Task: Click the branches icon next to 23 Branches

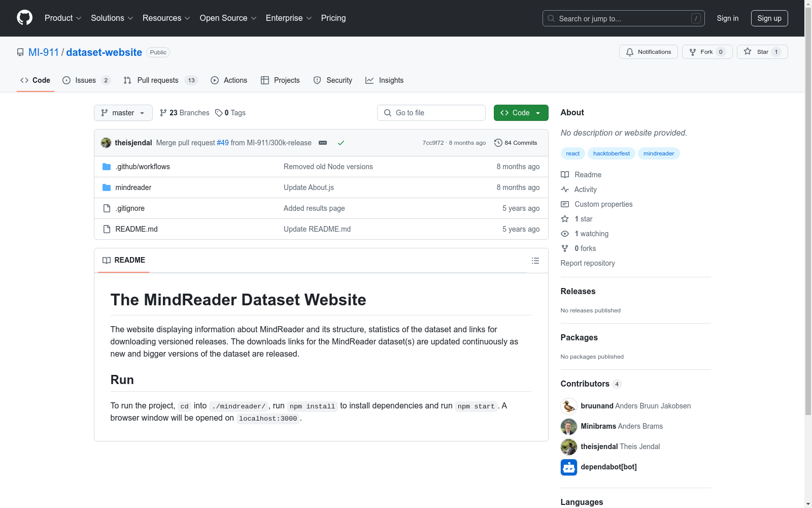Action: tap(163, 113)
